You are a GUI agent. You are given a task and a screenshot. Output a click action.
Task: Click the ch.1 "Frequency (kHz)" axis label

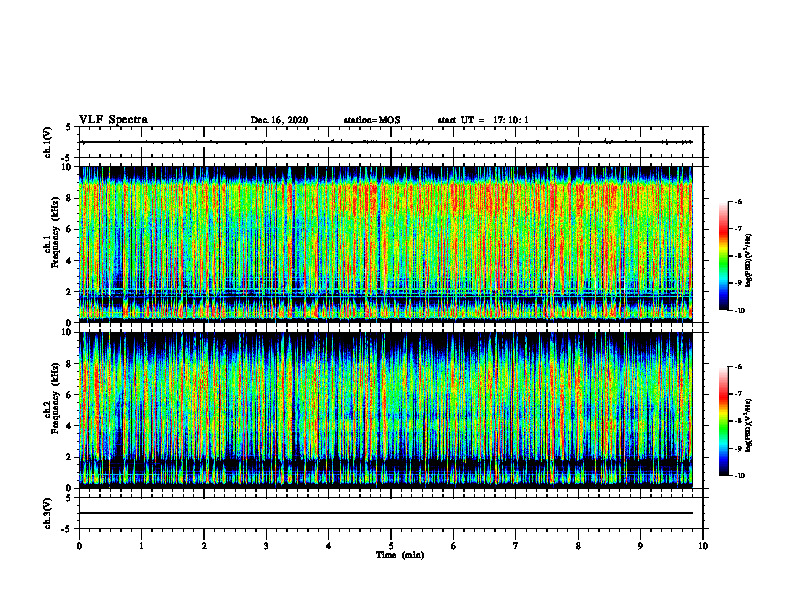coord(55,232)
